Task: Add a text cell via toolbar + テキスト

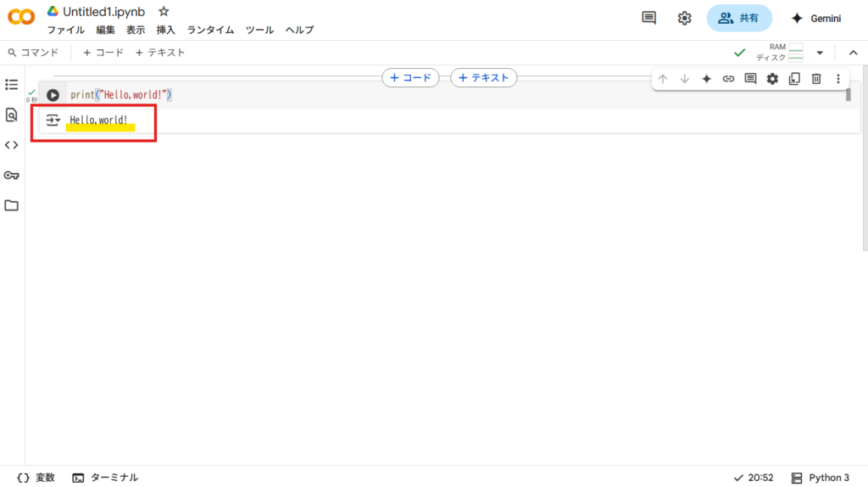Action: point(160,53)
